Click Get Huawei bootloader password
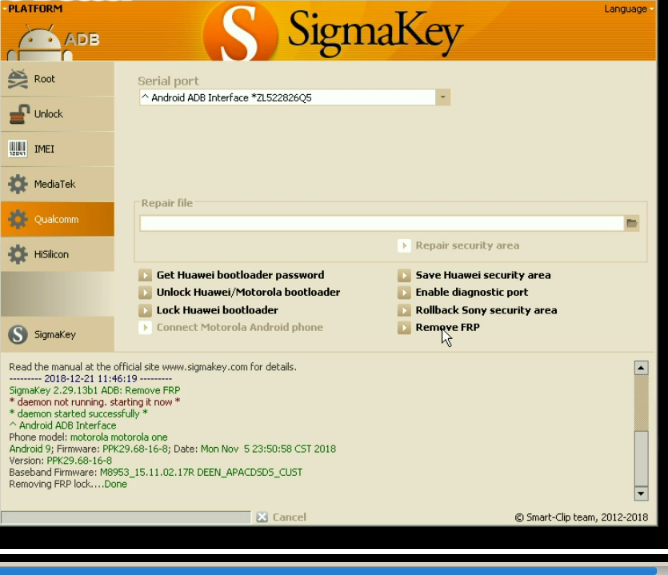The height and width of the screenshot is (575, 668). coord(240,275)
